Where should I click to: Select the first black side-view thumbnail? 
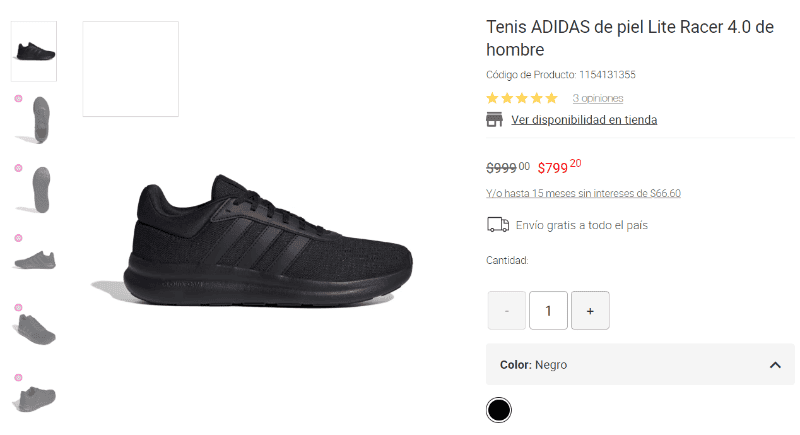(34, 50)
